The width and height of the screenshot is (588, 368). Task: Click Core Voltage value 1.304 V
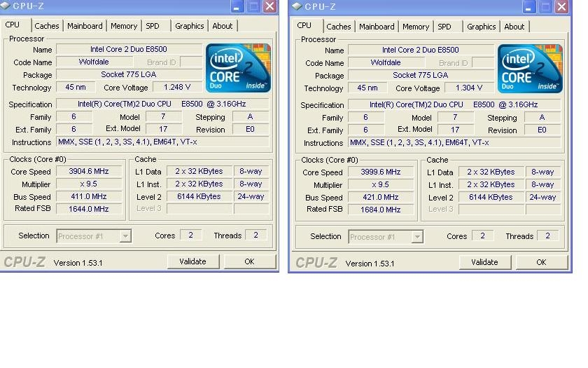469,88
